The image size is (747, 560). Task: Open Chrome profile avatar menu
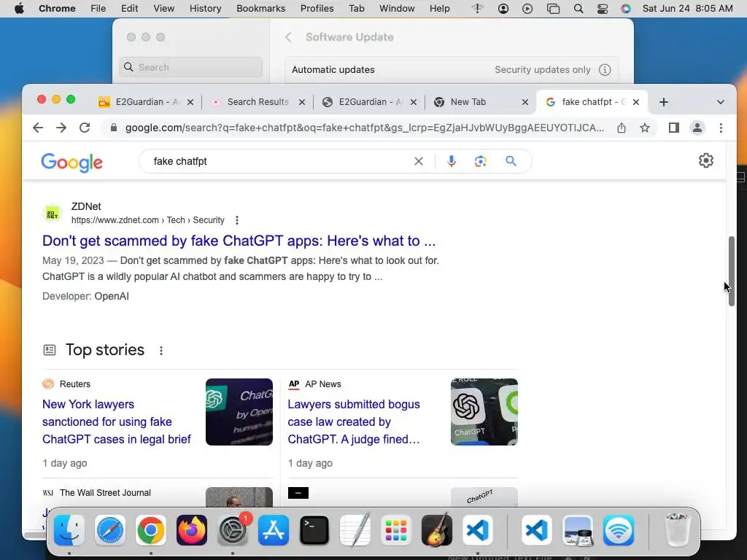(697, 128)
